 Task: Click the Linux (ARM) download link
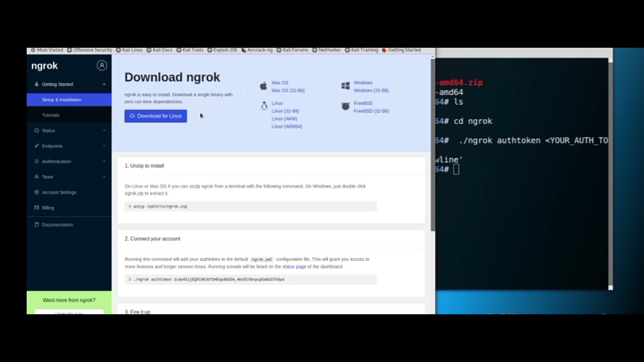point(284,119)
